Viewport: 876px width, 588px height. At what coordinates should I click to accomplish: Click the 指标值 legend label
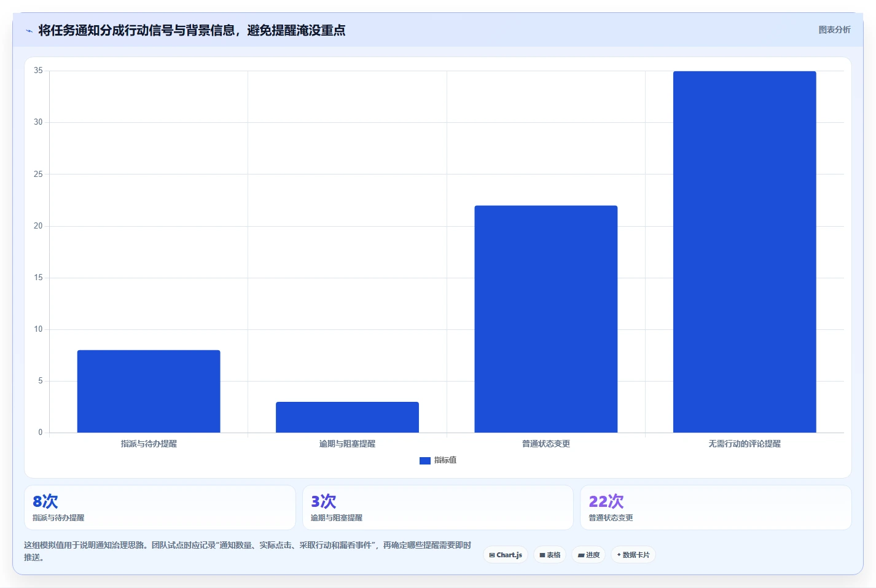pyautogui.click(x=445, y=460)
